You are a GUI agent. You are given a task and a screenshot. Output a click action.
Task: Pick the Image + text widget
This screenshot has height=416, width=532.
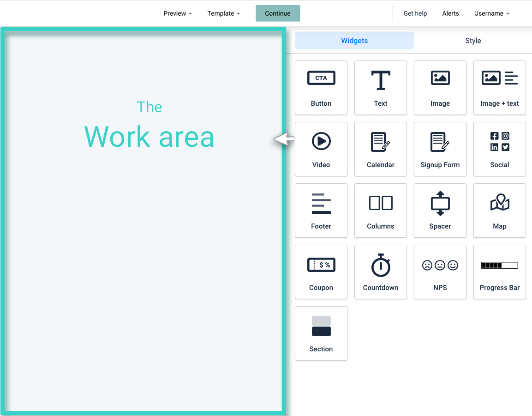tap(499, 88)
